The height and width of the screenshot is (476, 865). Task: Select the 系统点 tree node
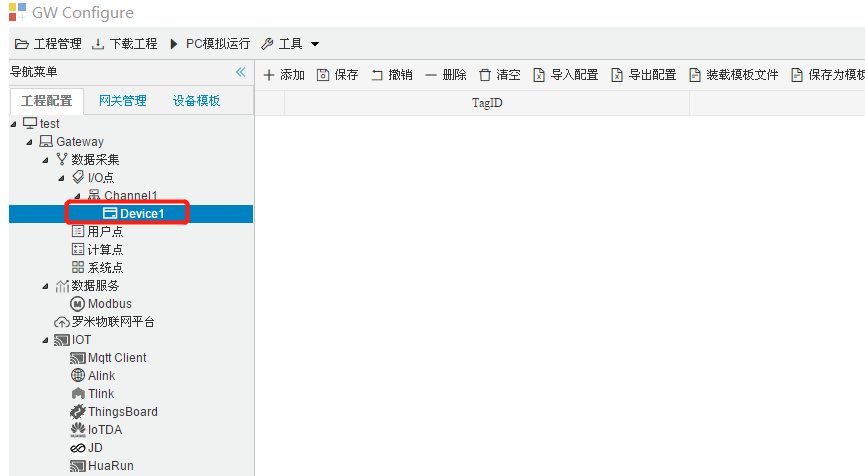click(x=105, y=268)
